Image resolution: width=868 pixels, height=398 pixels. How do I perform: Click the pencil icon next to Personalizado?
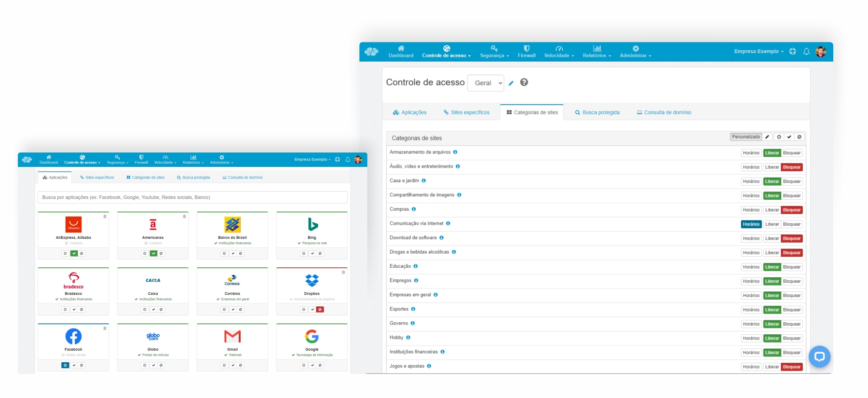tap(767, 137)
